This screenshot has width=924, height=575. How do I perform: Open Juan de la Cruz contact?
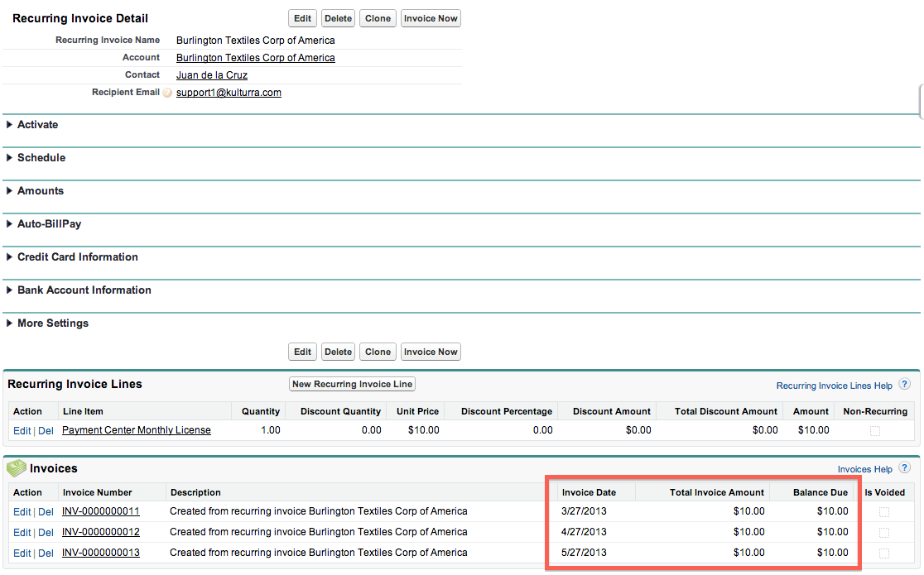click(x=211, y=75)
